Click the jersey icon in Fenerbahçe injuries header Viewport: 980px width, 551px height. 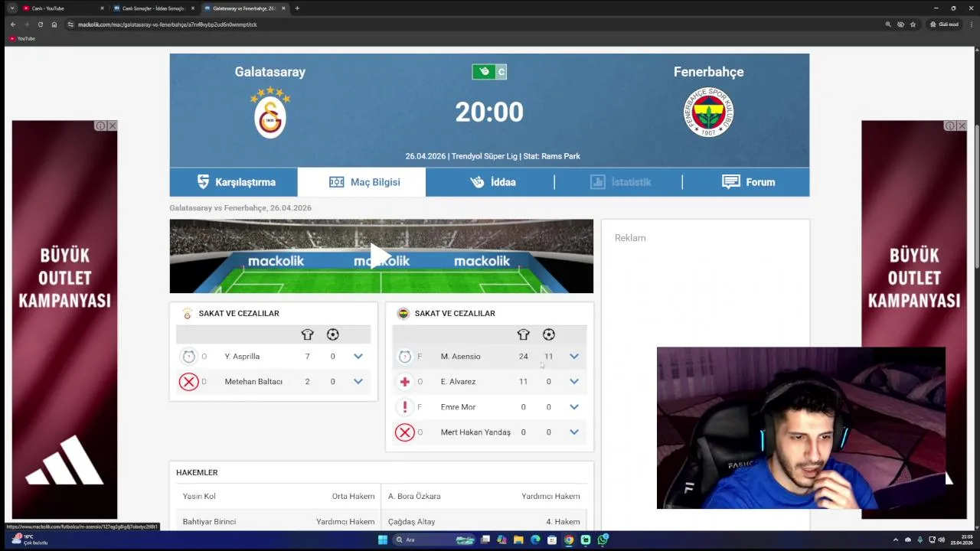523,334
